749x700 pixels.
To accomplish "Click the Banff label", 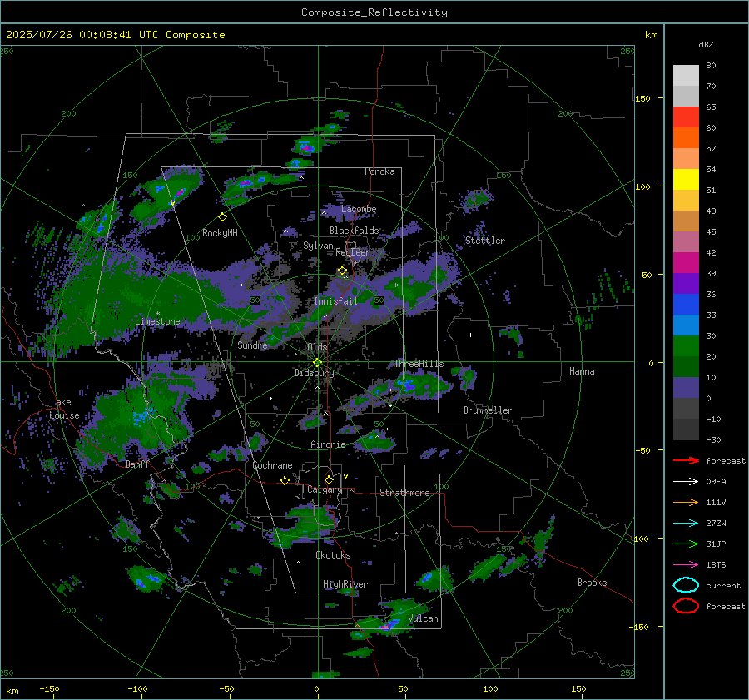I will tap(137, 464).
